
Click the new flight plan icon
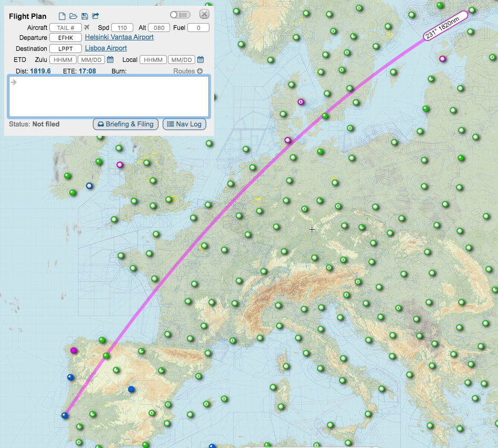62,16
